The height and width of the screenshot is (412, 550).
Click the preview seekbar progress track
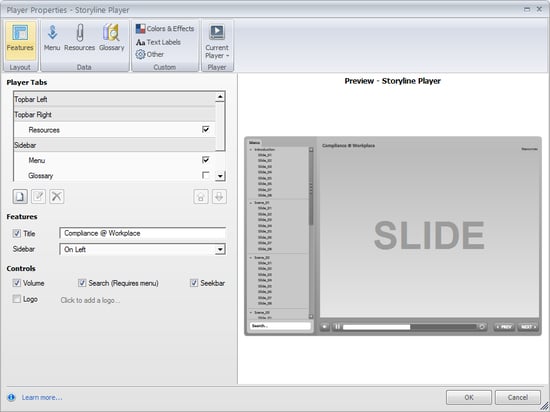coord(409,327)
